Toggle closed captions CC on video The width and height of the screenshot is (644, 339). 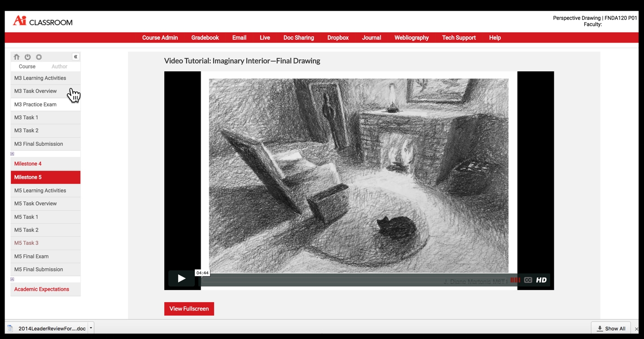point(528,280)
